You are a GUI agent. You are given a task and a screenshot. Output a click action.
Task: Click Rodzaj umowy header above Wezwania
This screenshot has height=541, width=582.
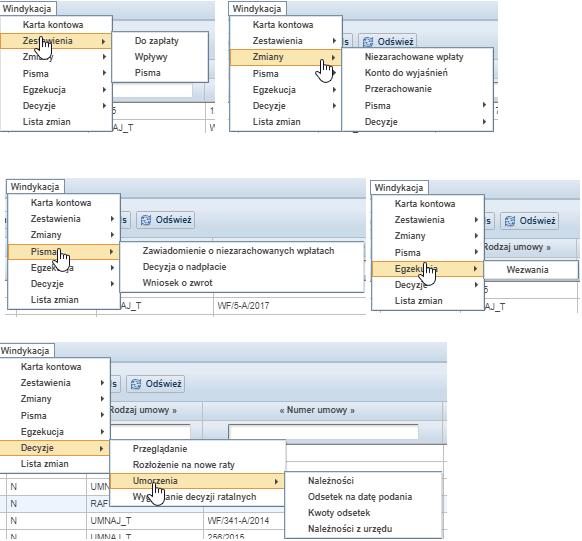(x=517, y=247)
